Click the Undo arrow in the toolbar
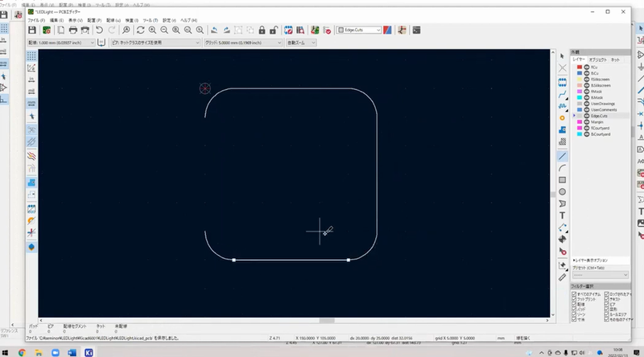644x357 pixels. (x=100, y=30)
